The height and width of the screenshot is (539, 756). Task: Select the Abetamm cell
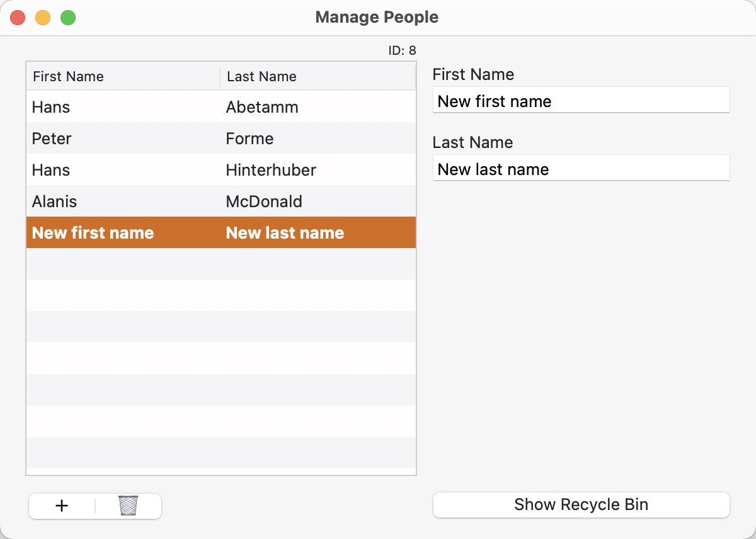point(318,107)
